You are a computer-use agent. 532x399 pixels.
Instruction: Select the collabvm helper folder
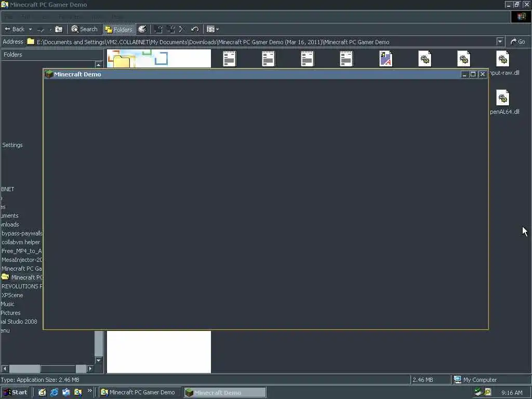coord(21,242)
